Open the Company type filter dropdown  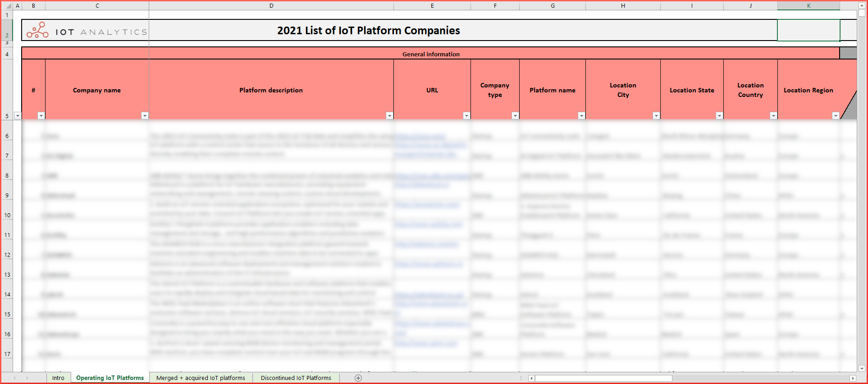[x=515, y=116]
